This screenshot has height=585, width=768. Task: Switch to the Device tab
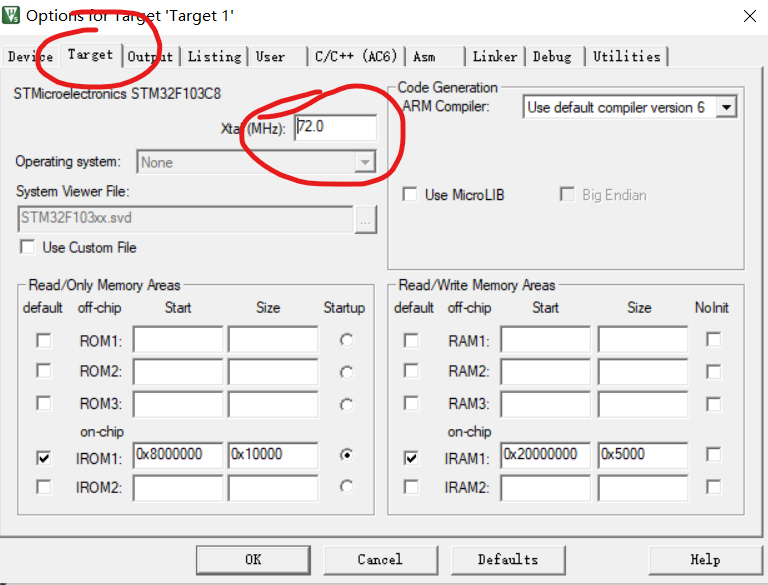(x=30, y=56)
